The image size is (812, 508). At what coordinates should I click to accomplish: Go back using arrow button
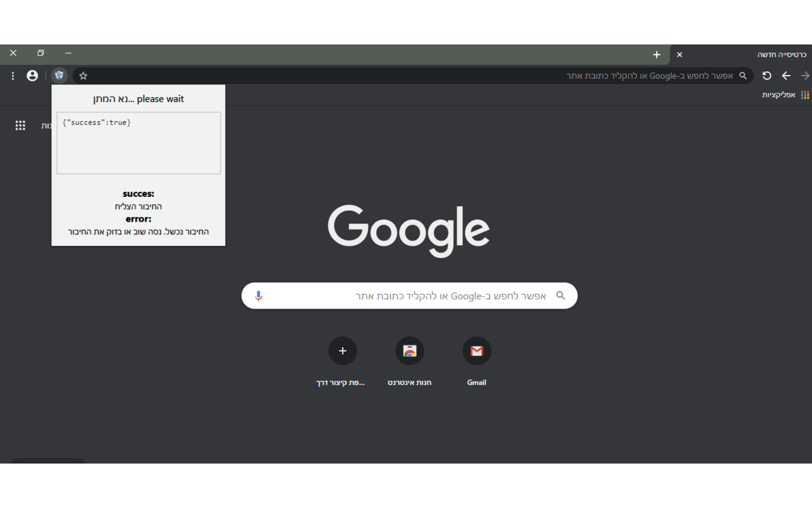tap(786, 76)
